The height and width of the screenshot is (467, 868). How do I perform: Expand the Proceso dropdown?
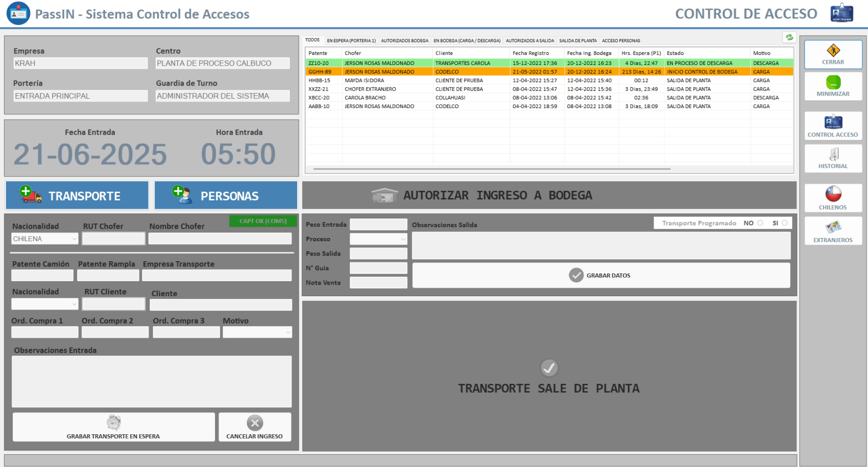(x=403, y=240)
